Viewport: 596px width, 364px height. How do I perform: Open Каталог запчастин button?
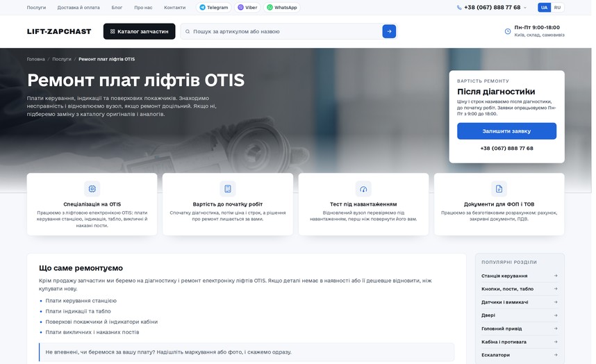[x=139, y=31]
